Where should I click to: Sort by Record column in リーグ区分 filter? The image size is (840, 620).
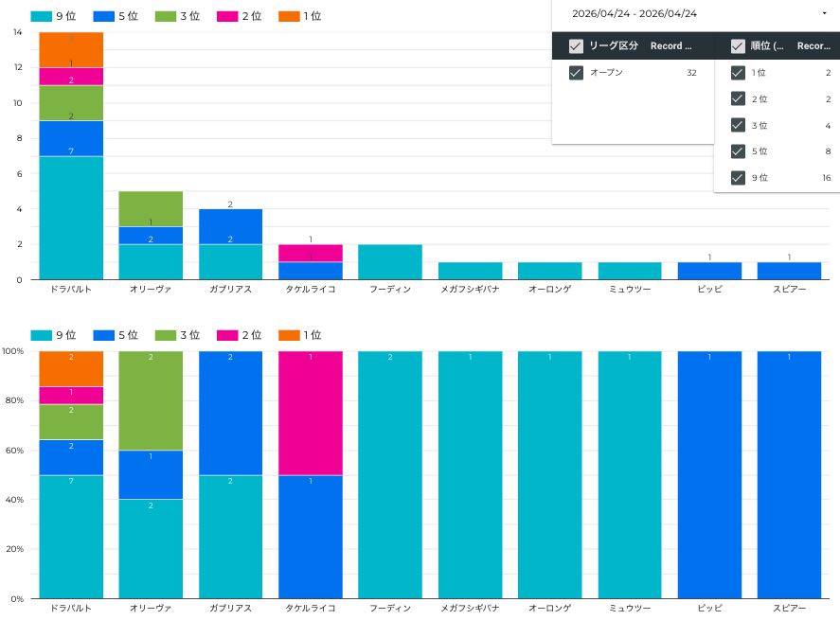(670, 45)
